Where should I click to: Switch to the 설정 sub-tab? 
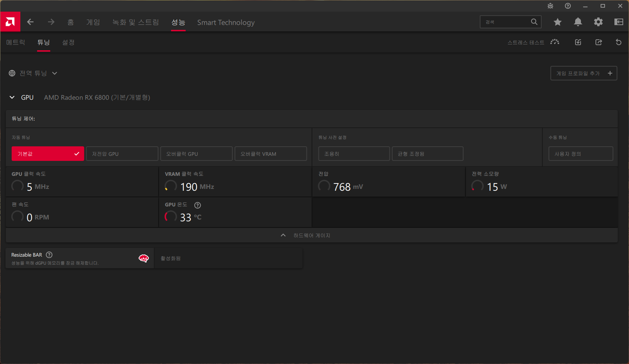point(68,42)
